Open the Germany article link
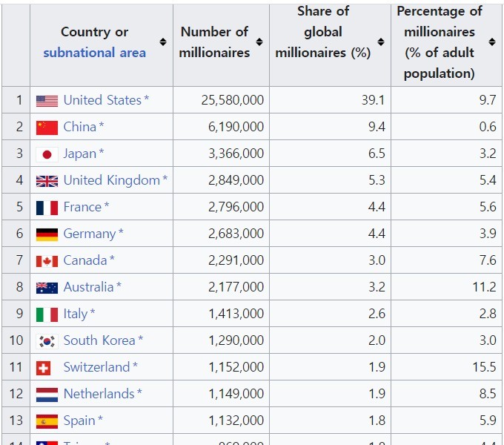This screenshot has height=445, width=504. click(x=89, y=234)
